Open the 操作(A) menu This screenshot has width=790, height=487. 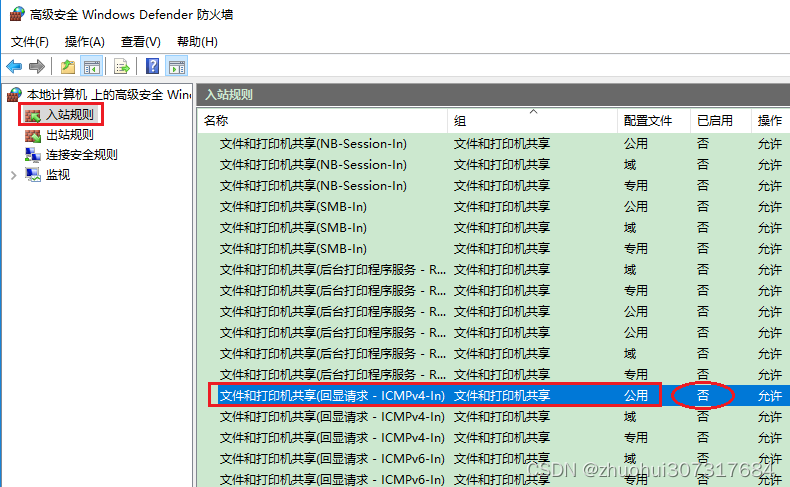click(x=85, y=42)
